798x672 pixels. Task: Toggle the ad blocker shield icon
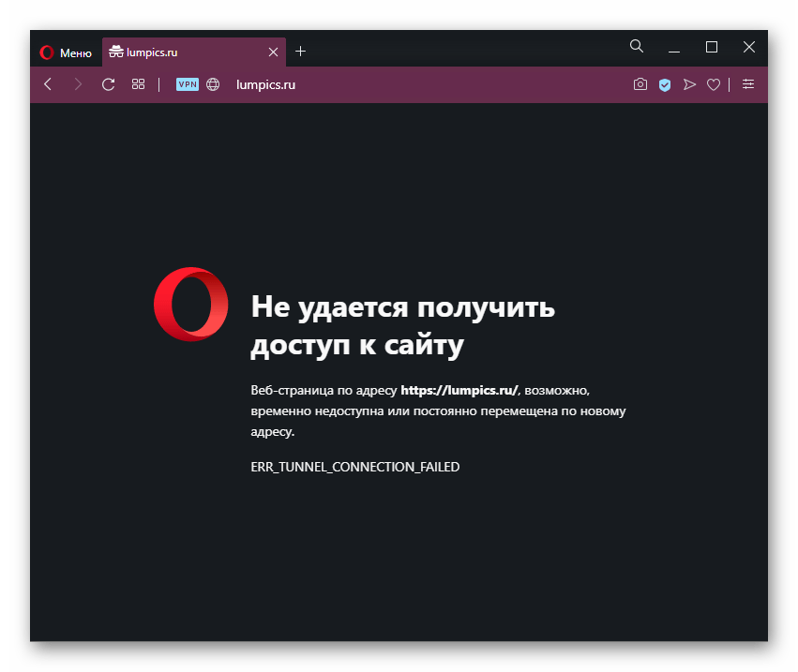[x=665, y=84]
